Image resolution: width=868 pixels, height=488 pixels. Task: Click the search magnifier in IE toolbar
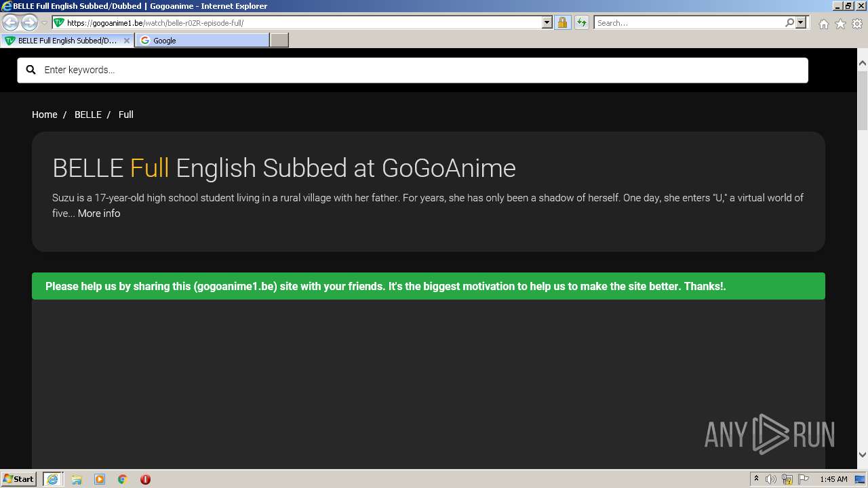pyautogui.click(x=789, y=22)
